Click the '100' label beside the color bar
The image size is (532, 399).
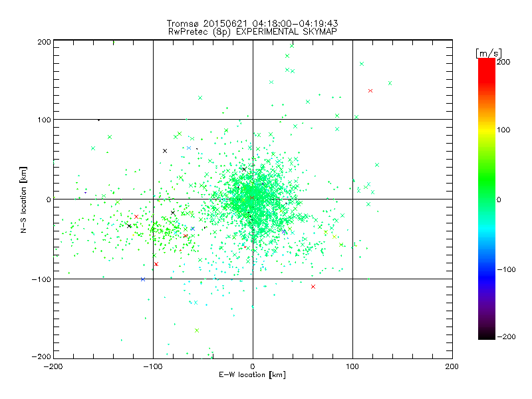[x=503, y=130]
